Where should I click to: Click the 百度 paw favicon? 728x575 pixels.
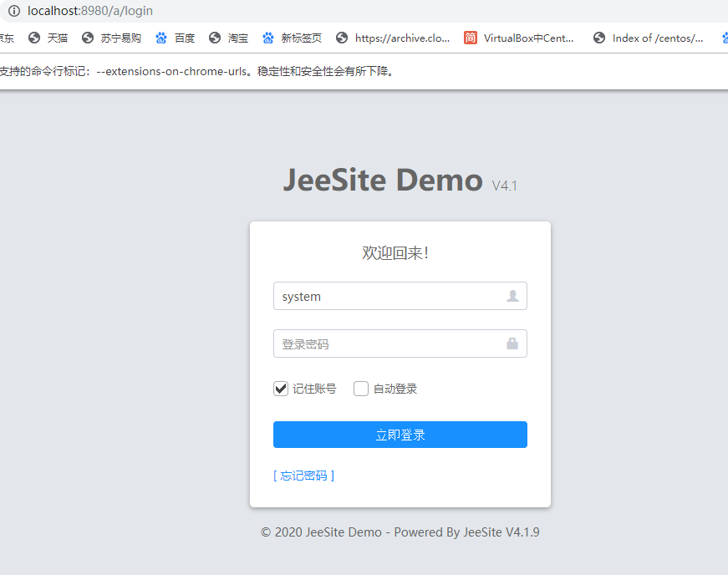coord(161,38)
